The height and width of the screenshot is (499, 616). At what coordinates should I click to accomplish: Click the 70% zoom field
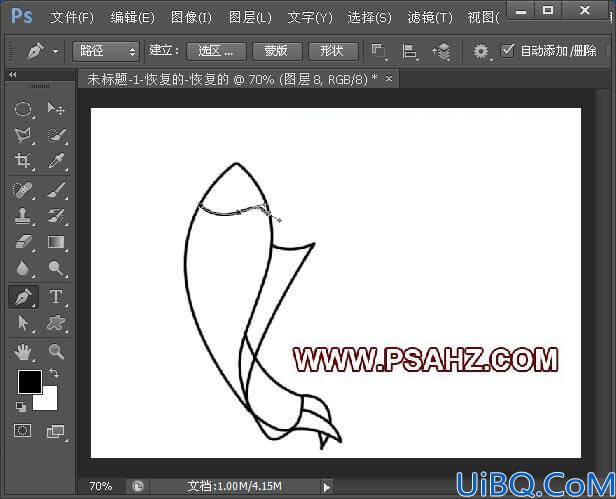pyautogui.click(x=101, y=486)
